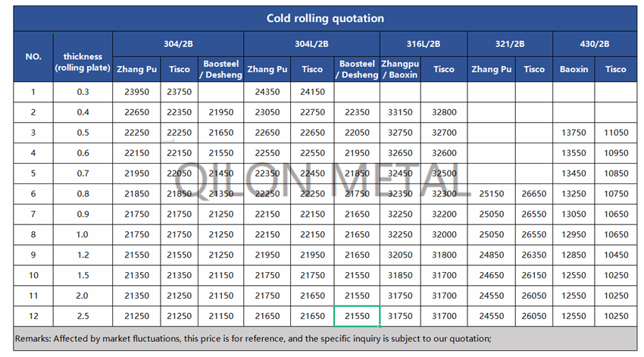Select the 26650 cell in row 6
This screenshot has height=357, width=644.
(533, 194)
